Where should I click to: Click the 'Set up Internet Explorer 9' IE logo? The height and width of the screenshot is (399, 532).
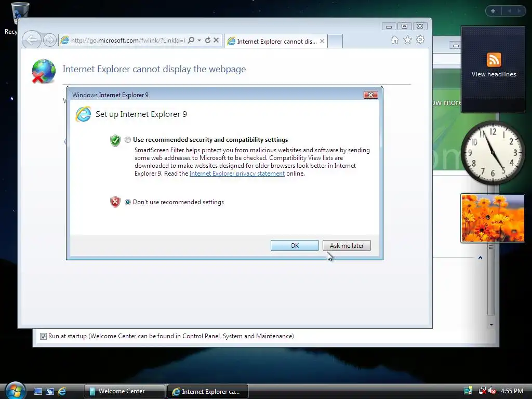(x=83, y=114)
